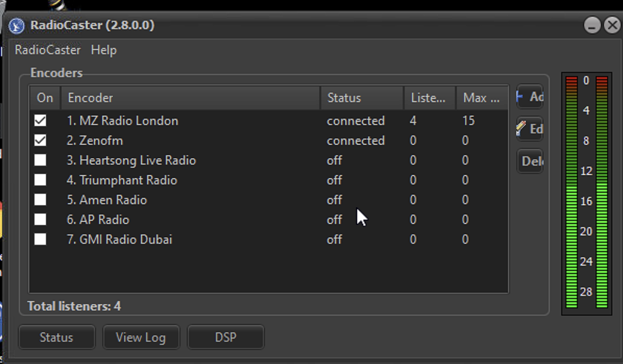Click the Encoder column header
623x364 pixels.
(x=191, y=98)
